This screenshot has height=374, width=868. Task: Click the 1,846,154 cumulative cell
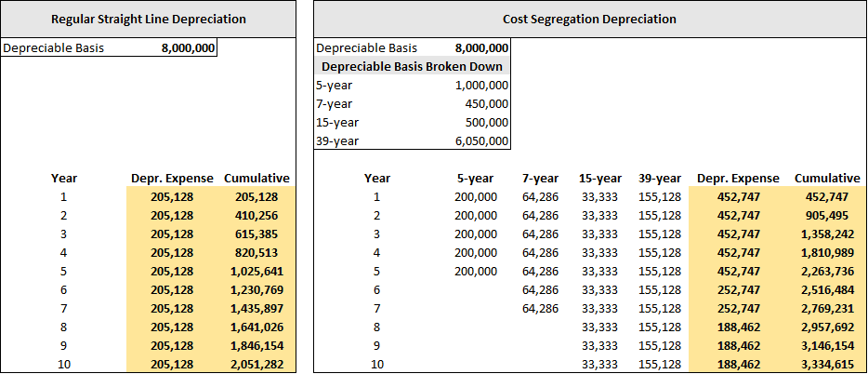click(x=257, y=345)
